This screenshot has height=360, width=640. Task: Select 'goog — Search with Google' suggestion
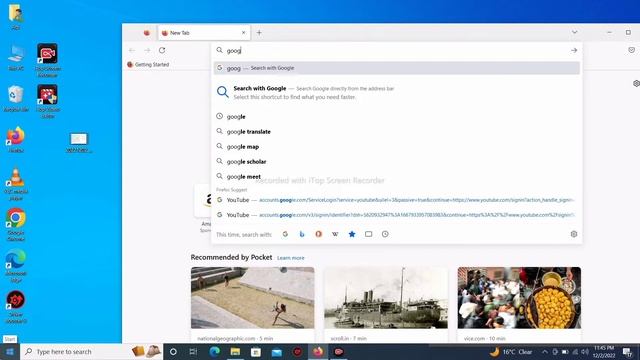point(396,68)
